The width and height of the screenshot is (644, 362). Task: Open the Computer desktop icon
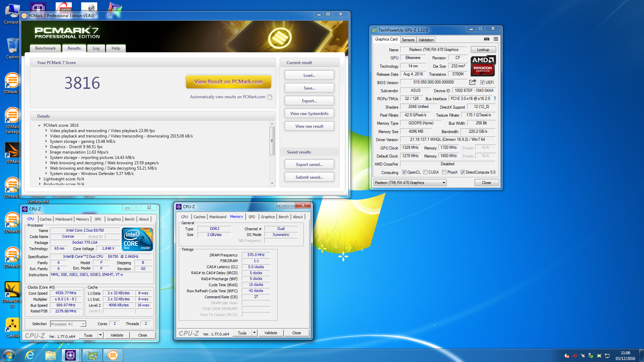11,14
